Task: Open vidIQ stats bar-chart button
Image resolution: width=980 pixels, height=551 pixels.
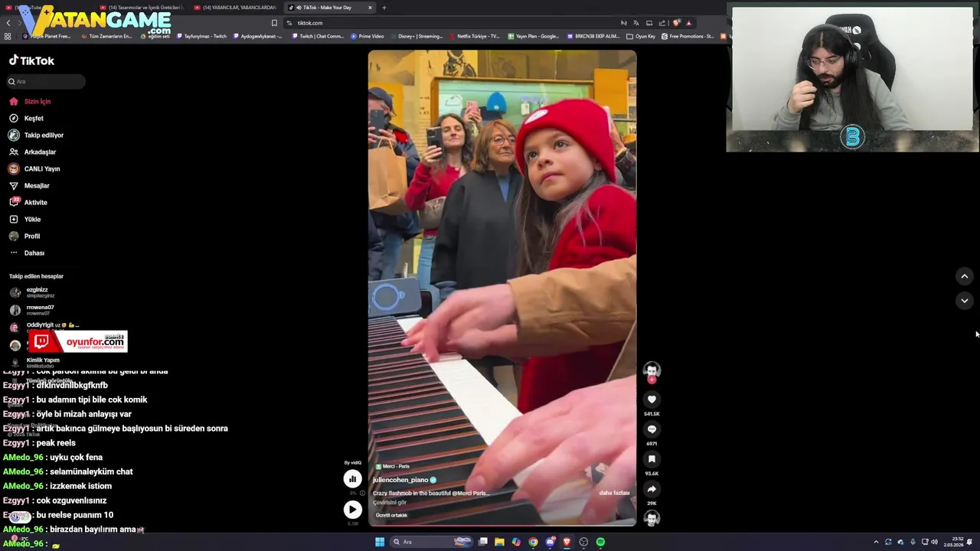Action: coord(352,479)
